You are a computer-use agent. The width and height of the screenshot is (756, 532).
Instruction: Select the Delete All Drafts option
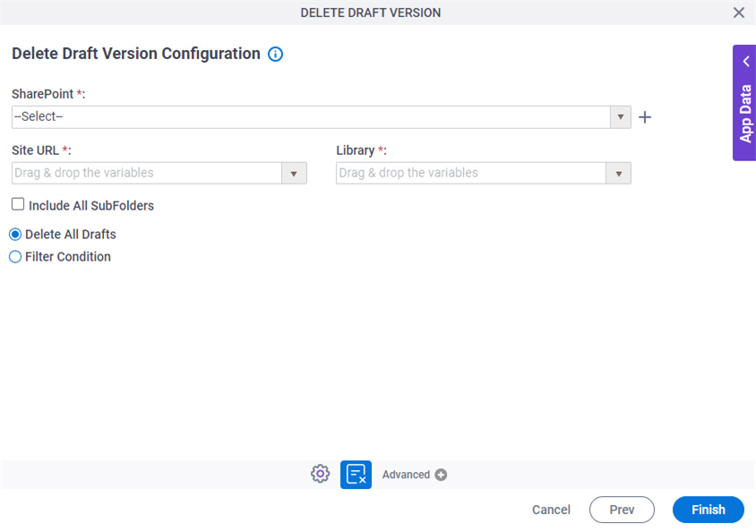click(x=14, y=234)
